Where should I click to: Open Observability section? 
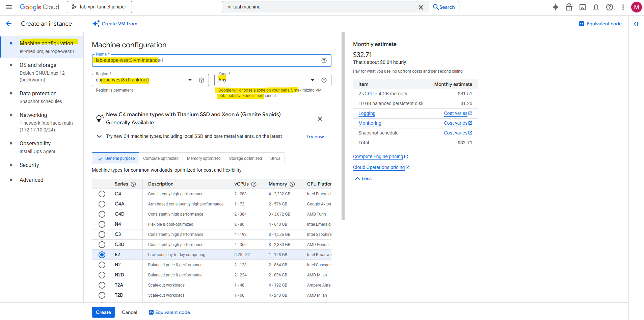tap(42, 147)
